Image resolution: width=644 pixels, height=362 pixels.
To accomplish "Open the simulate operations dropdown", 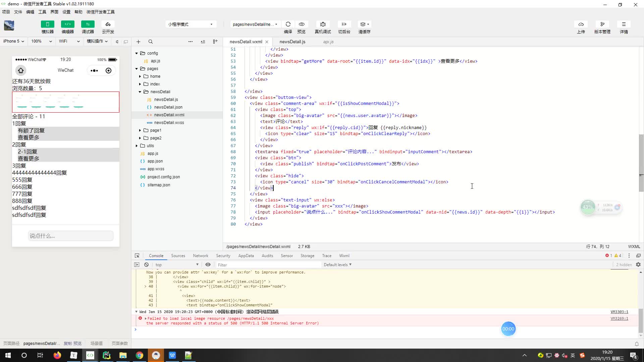I will pyautogui.click(x=97, y=41).
